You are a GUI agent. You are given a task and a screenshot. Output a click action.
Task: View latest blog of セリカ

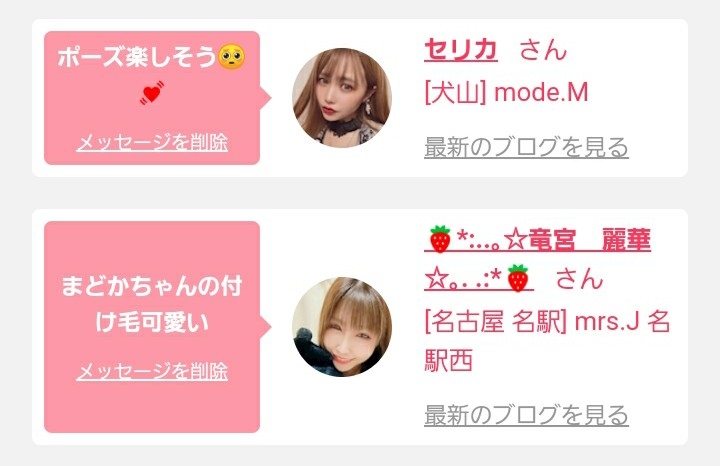[x=526, y=147]
